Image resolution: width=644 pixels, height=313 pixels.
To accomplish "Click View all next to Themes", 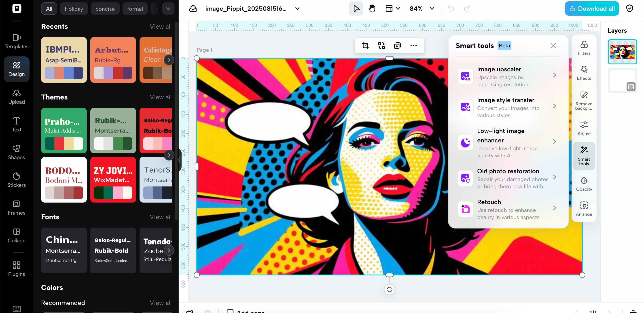I will 161,97.
